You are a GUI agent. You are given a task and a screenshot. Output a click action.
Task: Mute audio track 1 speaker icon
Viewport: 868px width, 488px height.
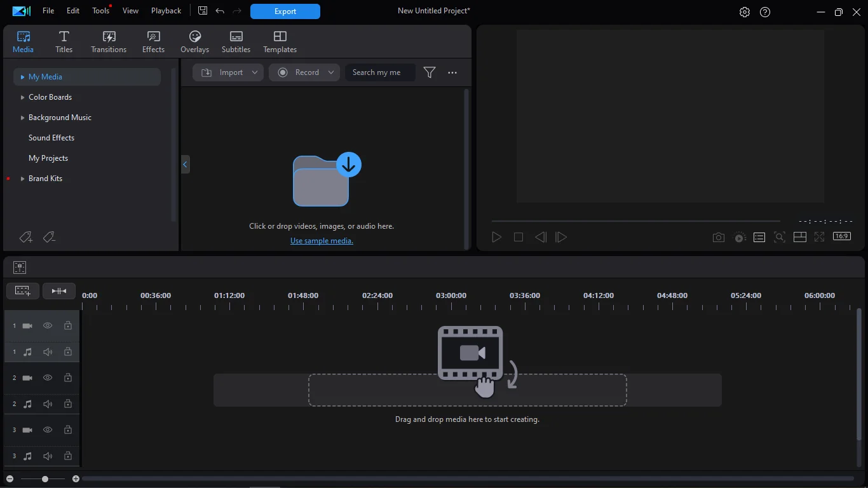pyautogui.click(x=48, y=351)
